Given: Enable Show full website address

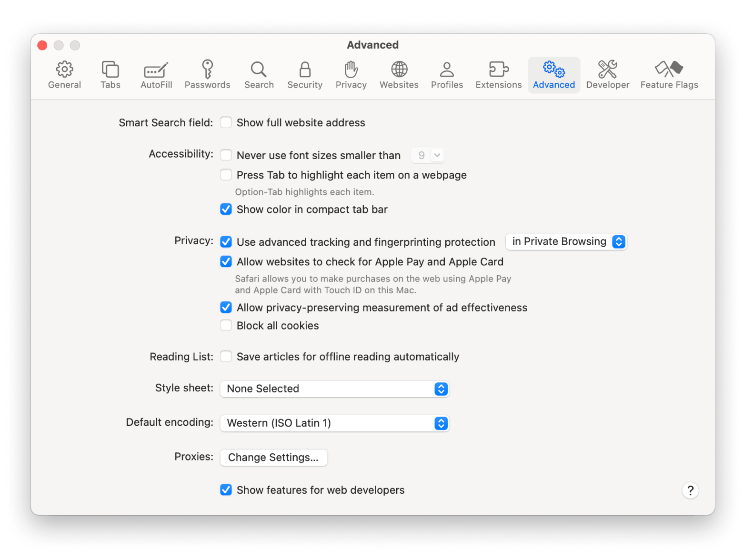Looking at the screenshot, I should tap(226, 123).
